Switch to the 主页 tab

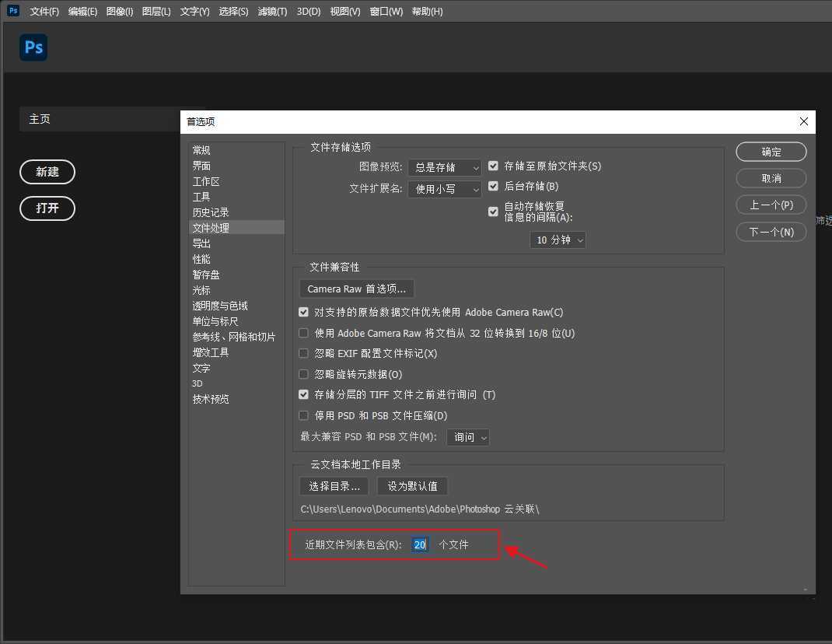click(40, 119)
